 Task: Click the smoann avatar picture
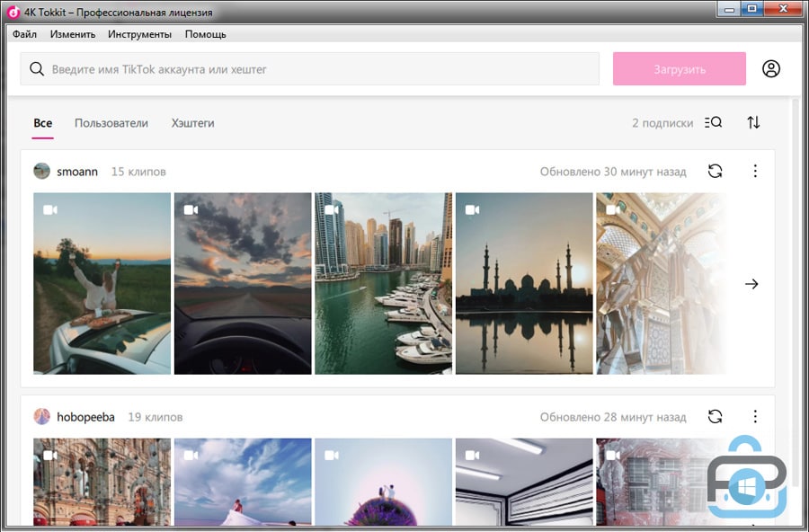41,172
